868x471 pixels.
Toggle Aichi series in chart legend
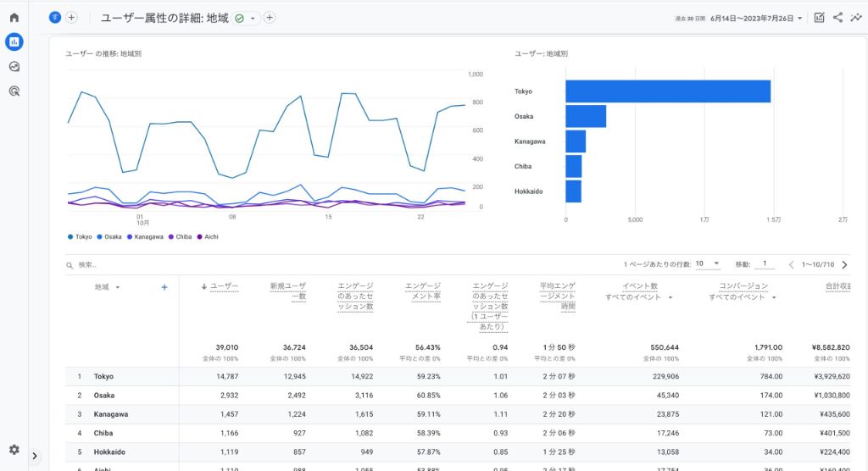pos(206,237)
